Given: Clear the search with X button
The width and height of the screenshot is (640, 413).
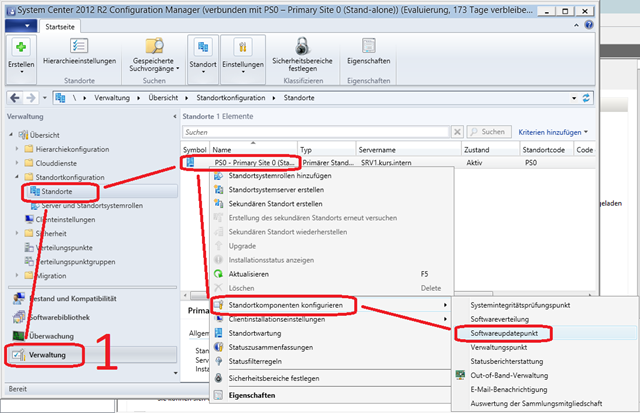Looking at the screenshot, I should coord(457,132).
